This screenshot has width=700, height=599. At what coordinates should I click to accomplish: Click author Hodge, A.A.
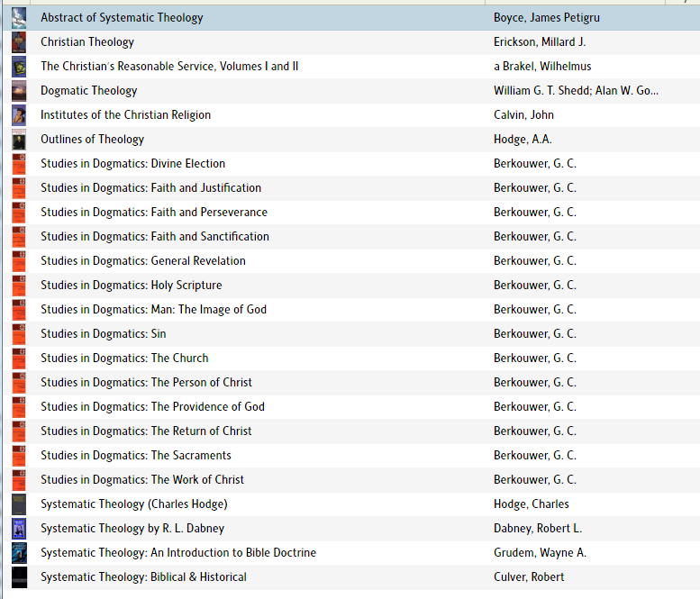[x=523, y=140]
